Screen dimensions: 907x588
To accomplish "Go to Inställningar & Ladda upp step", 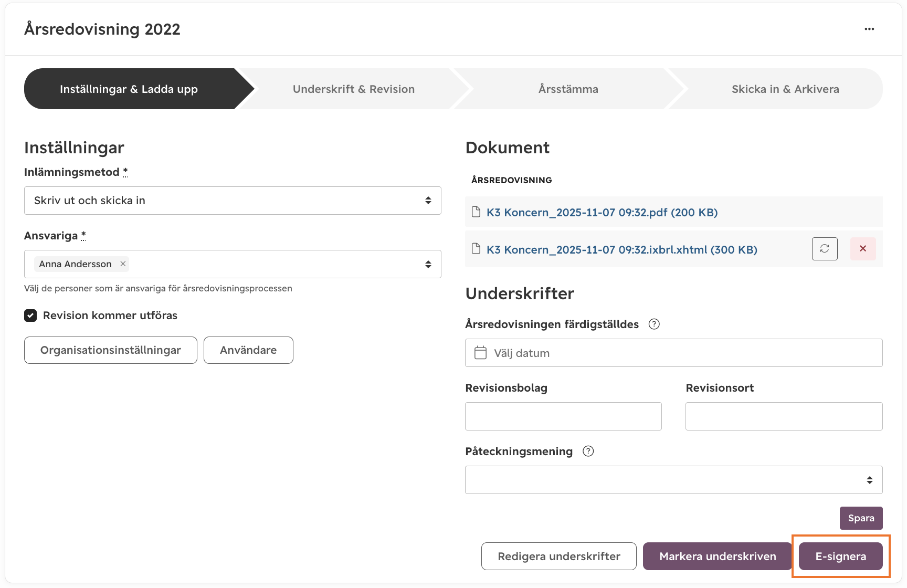I will (x=129, y=89).
